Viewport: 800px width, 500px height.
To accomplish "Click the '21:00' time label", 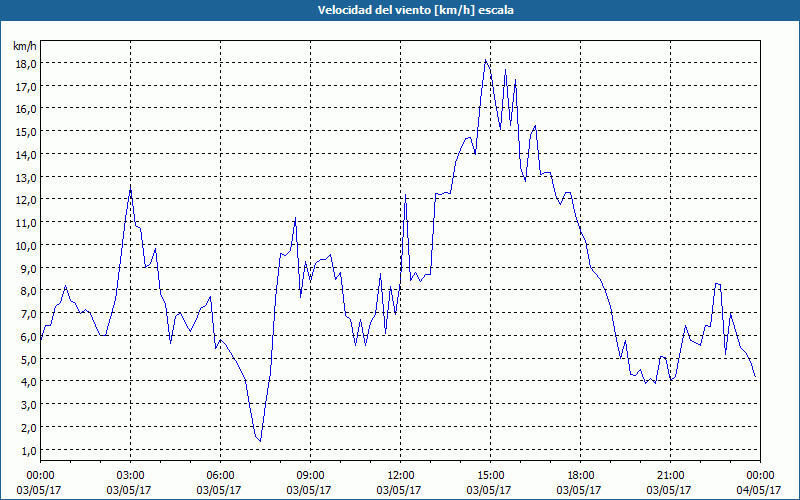I will click(670, 476).
